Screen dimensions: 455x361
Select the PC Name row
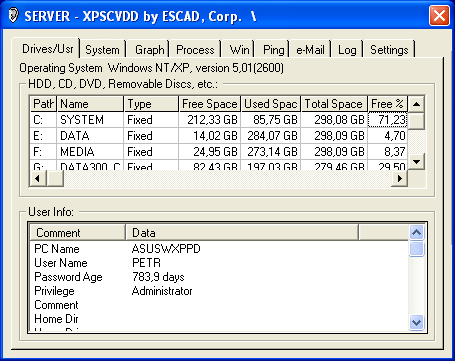[219, 249]
